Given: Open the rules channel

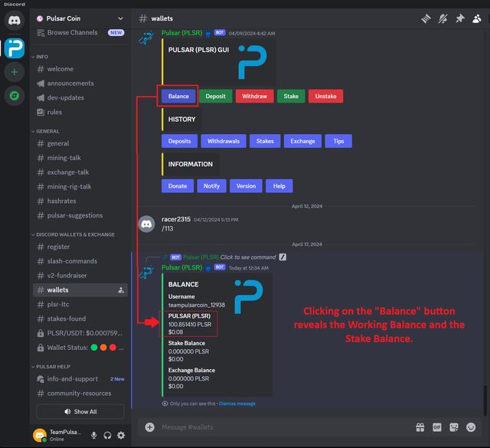Looking at the screenshot, I should pos(80,112).
